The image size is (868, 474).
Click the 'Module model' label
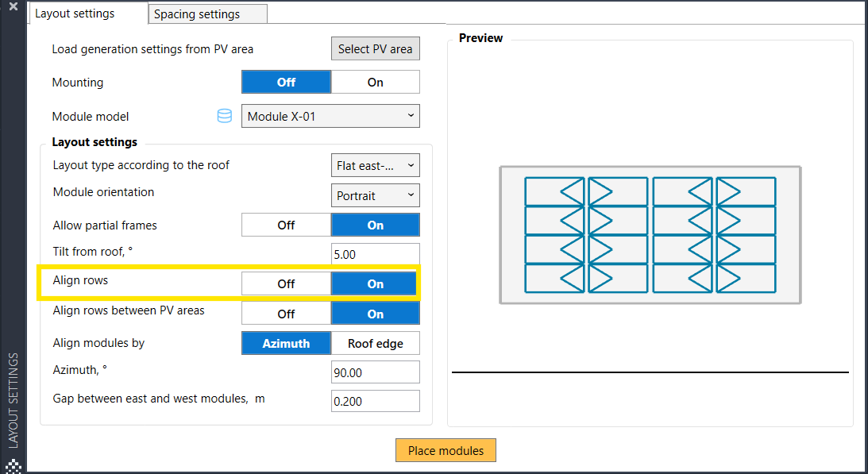pyautogui.click(x=91, y=117)
